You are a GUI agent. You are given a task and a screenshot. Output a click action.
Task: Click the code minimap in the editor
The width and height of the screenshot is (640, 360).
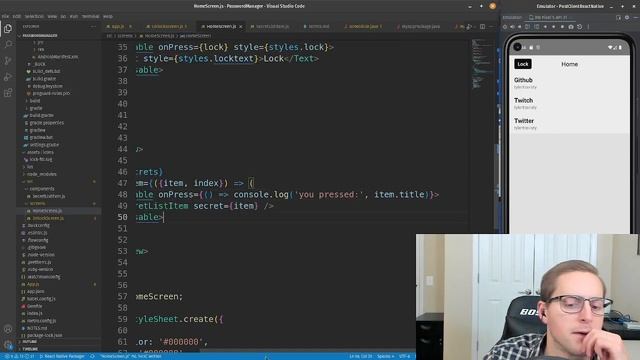click(482, 63)
